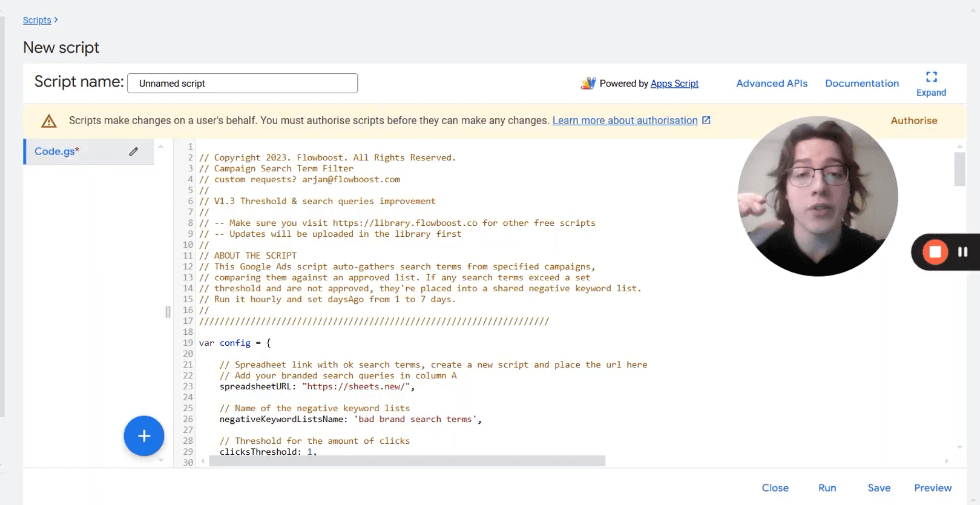Click the 'custom requests? arjan@flowboost.com' comment
Screen dimensions: 980x505
click(300, 179)
